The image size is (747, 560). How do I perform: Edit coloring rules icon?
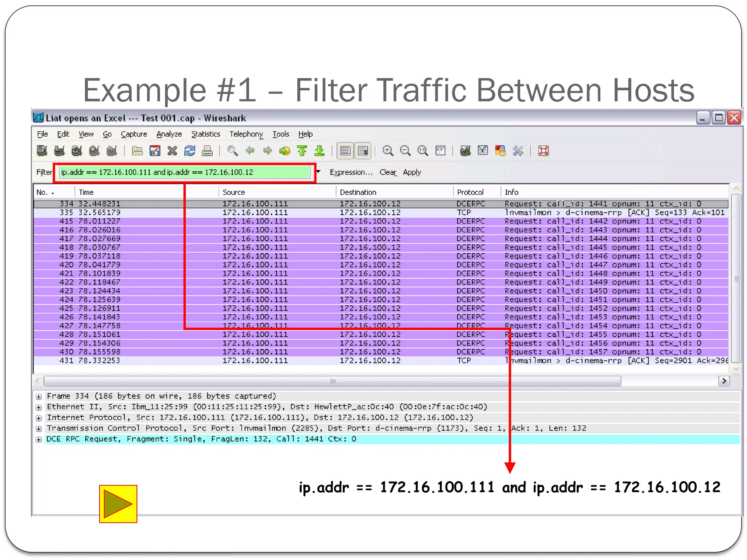(x=500, y=151)
